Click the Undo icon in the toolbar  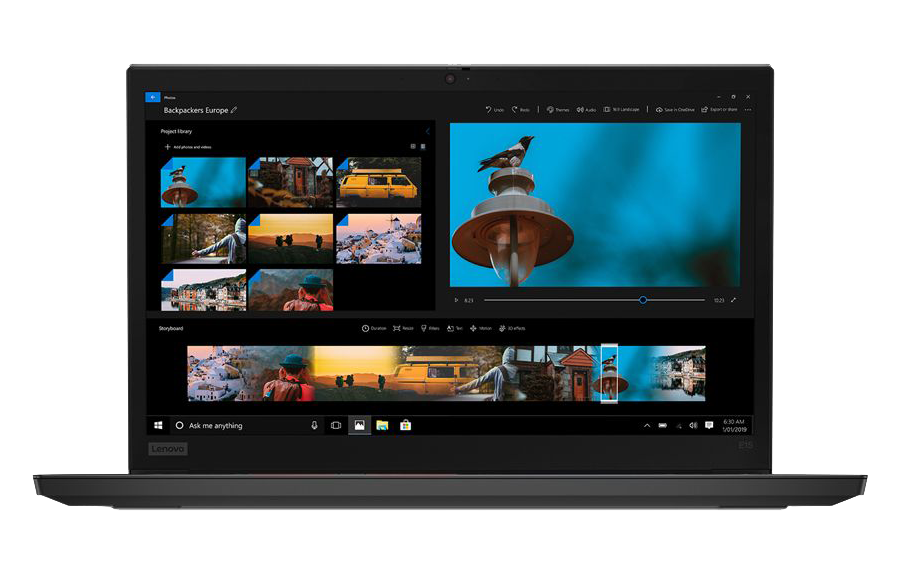point(489,110)
